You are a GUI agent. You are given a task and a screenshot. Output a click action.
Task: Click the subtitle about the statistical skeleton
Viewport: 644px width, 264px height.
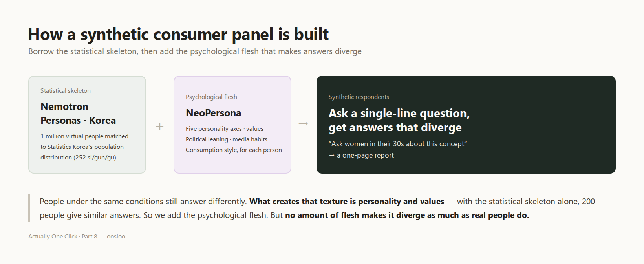(x=195, y=51)
